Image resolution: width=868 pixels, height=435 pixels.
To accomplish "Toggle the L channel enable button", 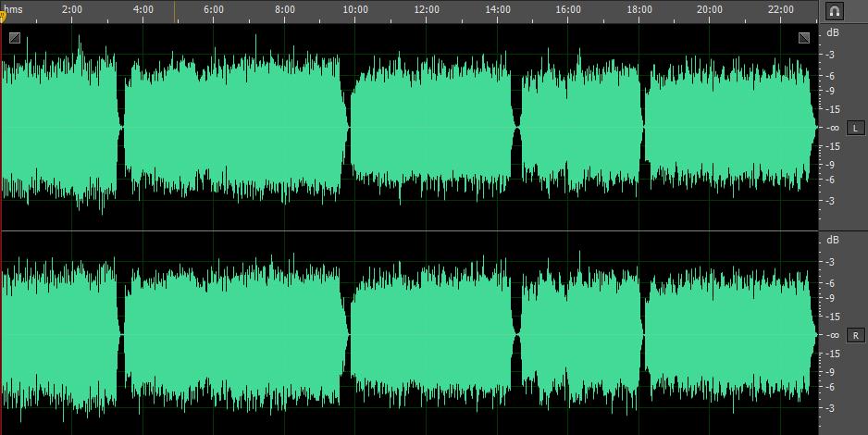I will (x=855, y=128).
